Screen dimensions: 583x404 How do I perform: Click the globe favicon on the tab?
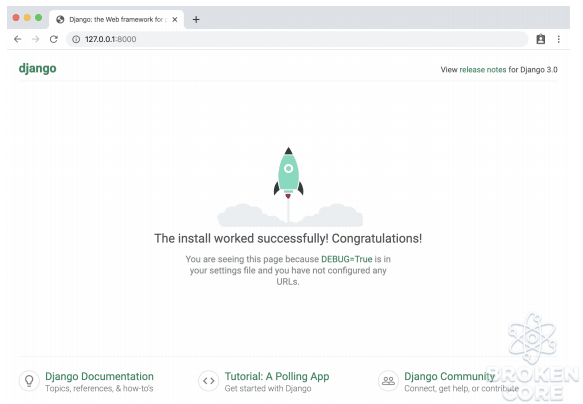60,19
